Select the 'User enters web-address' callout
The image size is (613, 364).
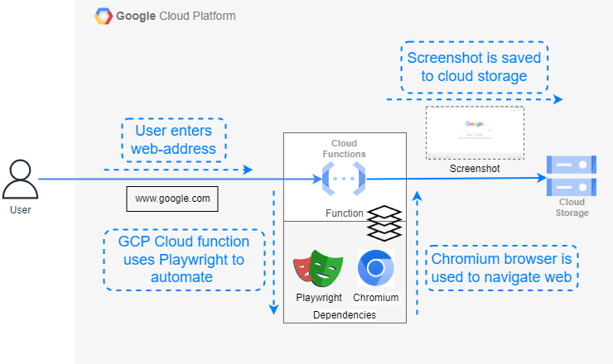click(172, 141)
